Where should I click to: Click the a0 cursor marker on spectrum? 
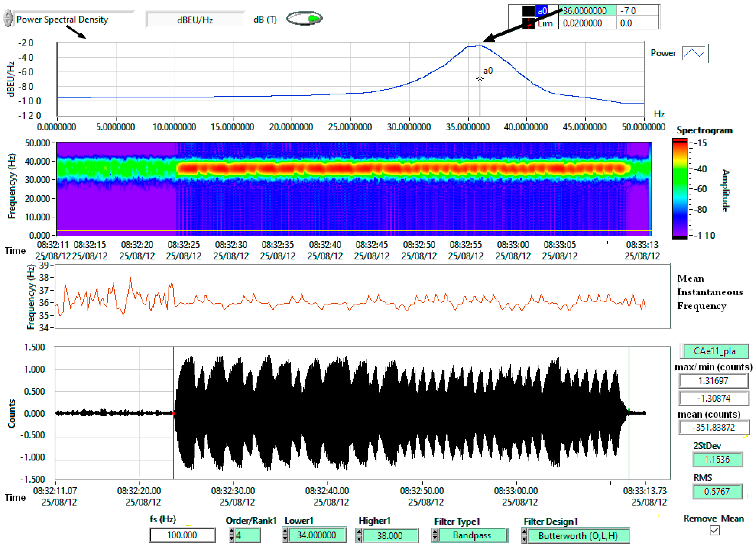click(x=480, y=79)
